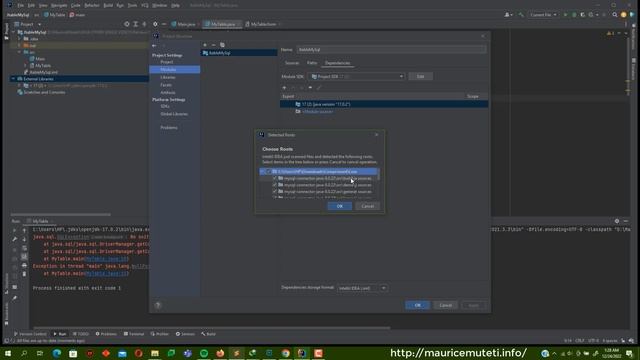This screenshot has height=360, width=640.
Task: Select Modules in Project Settings
Action: (x=175, y=70)
